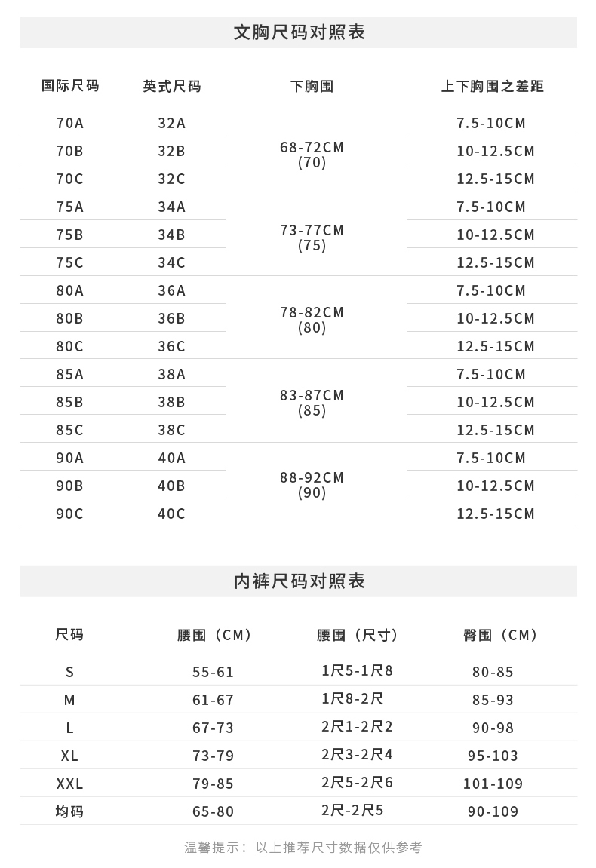Image resolution: width=596 pixels, height=868 pixels.
Task: Click the 均码 size row label
Action: pyautogui.click(x=70, y=811)
